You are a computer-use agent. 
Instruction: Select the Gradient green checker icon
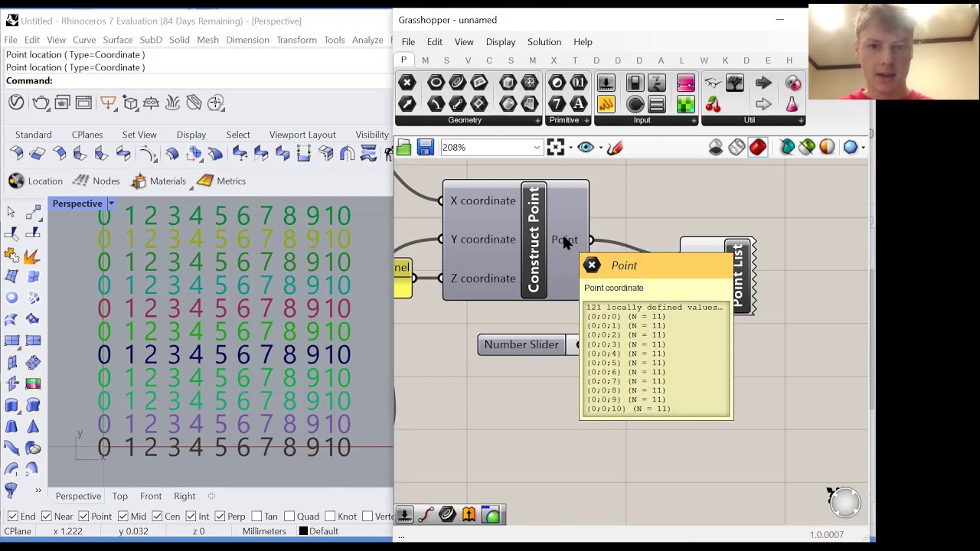(685, 103)
